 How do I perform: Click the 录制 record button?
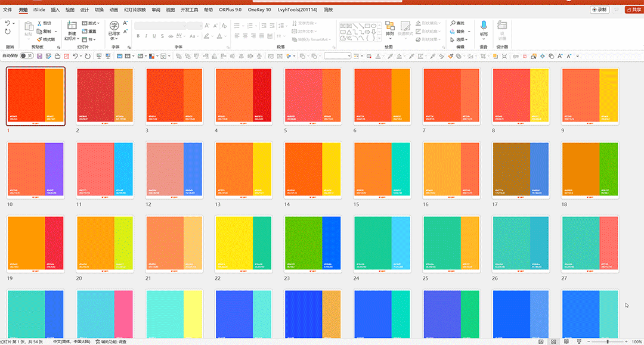pos(600,10)
